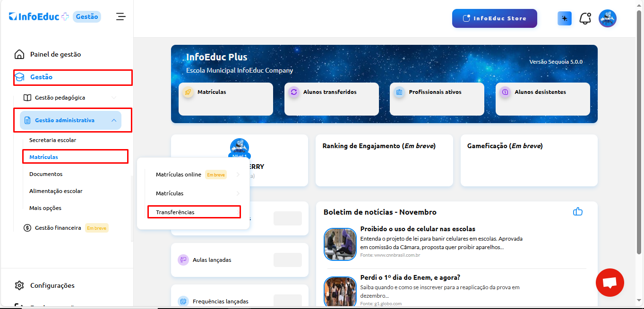Open Matrículas item in sidebar
The height and width of the screenshot is (309, 644).
pos(43,157)
